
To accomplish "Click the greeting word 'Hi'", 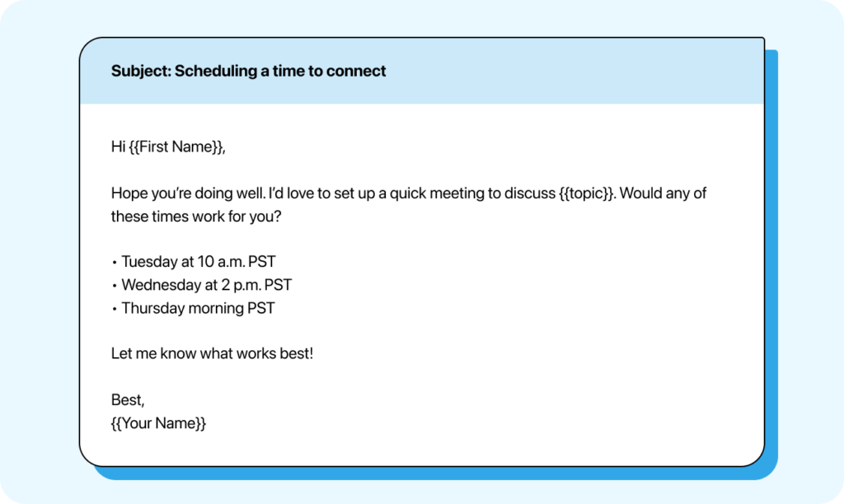I will coord(118,147).
